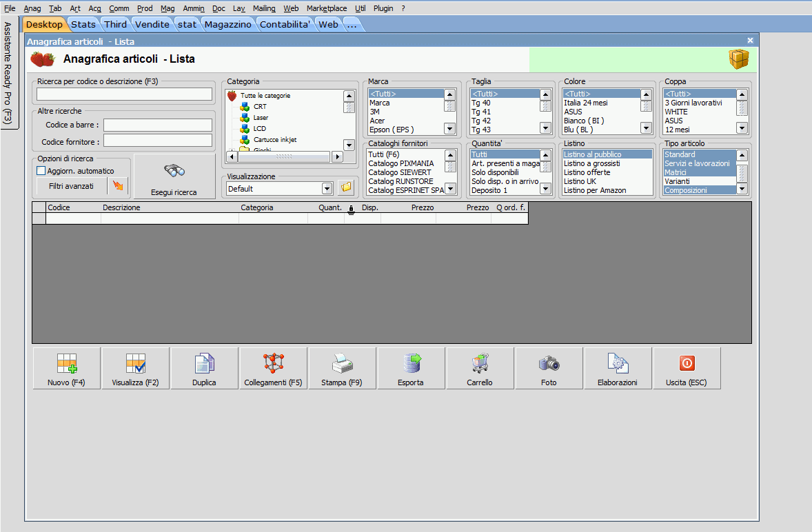The image size is (812, 532).
Task: Click the Codice fornitore input field
Action: [158, 141]
